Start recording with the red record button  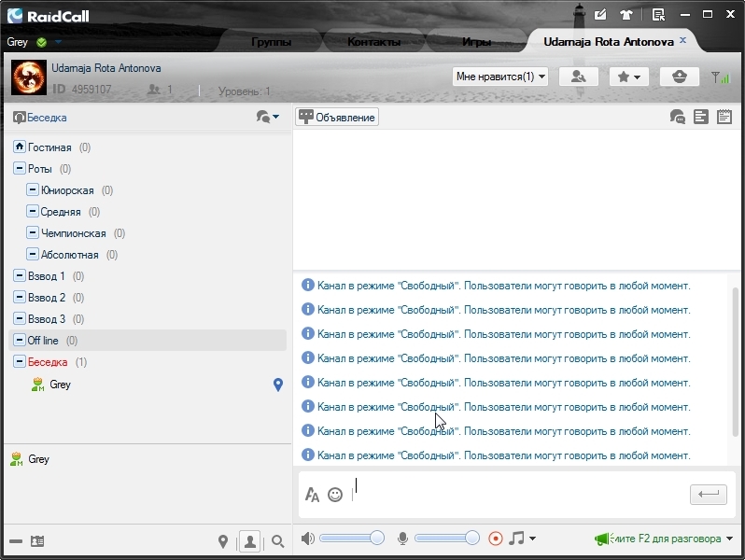pos(495,539)
